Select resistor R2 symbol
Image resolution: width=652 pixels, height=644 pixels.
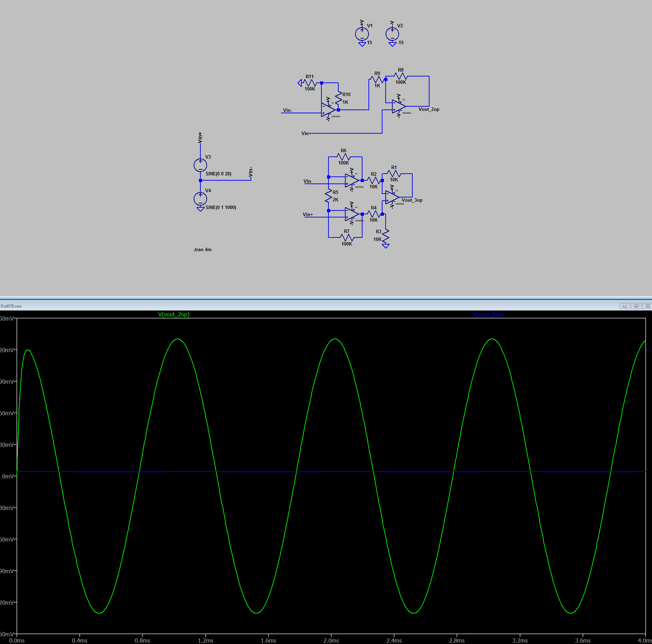374,180
